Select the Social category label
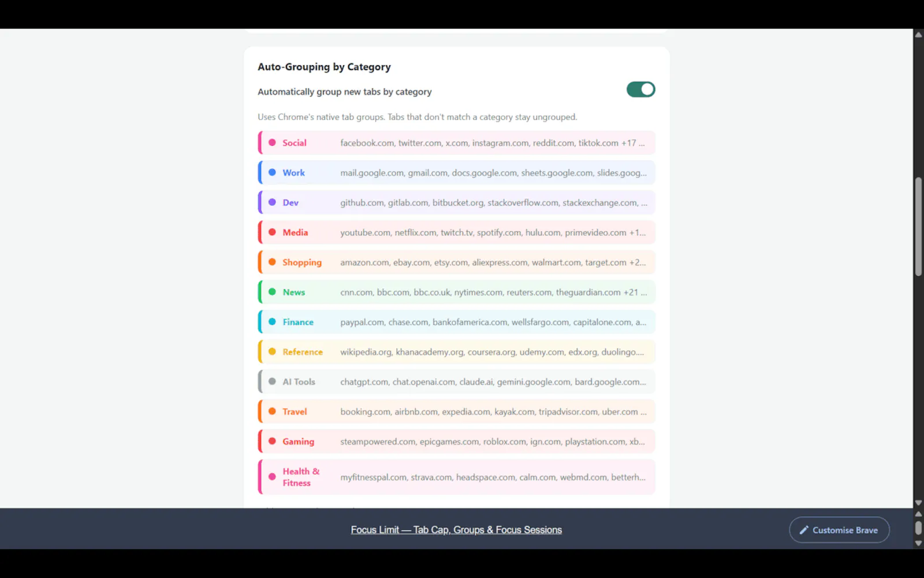Screen dimensions: 924x578 (x=295, y=143)
